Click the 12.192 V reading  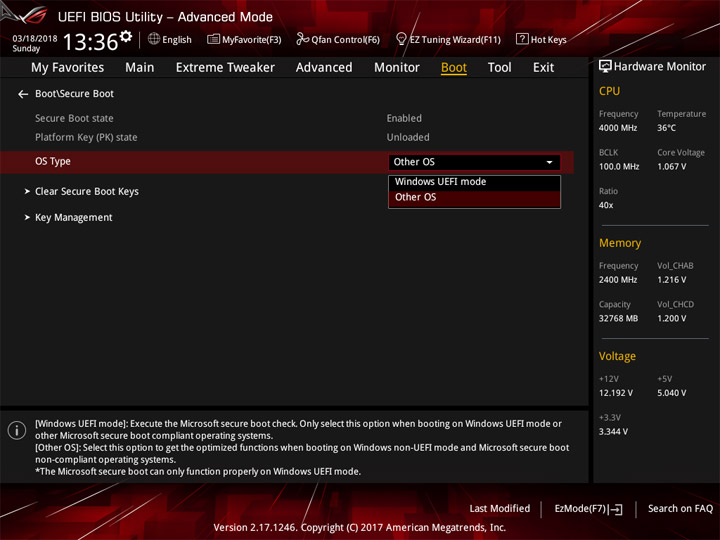click(x=616, y=393)
